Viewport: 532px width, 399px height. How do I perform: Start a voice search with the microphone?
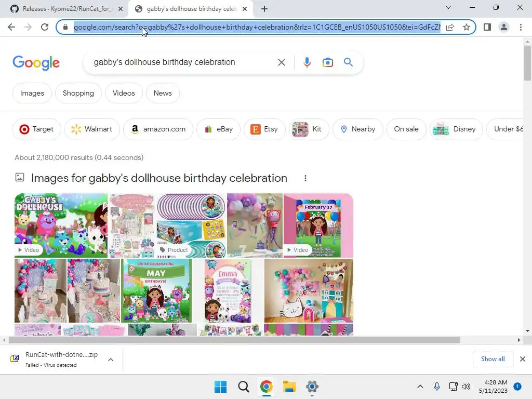(307, 62)
